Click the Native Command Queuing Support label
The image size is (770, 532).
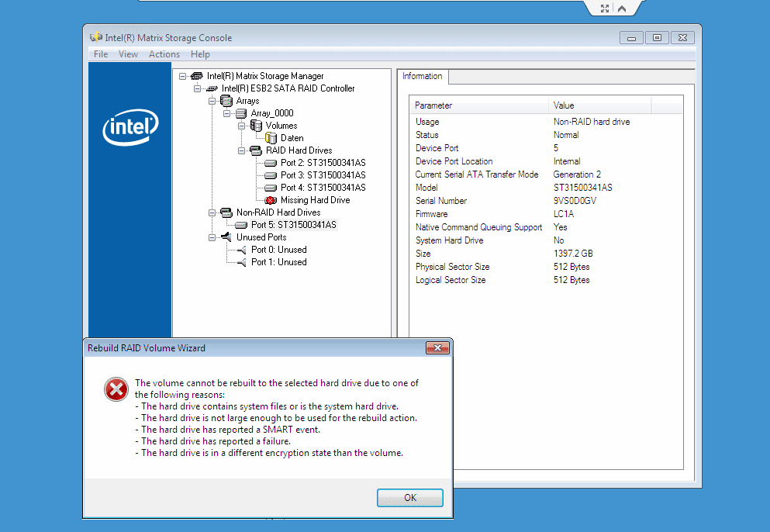tap(478, 227)
